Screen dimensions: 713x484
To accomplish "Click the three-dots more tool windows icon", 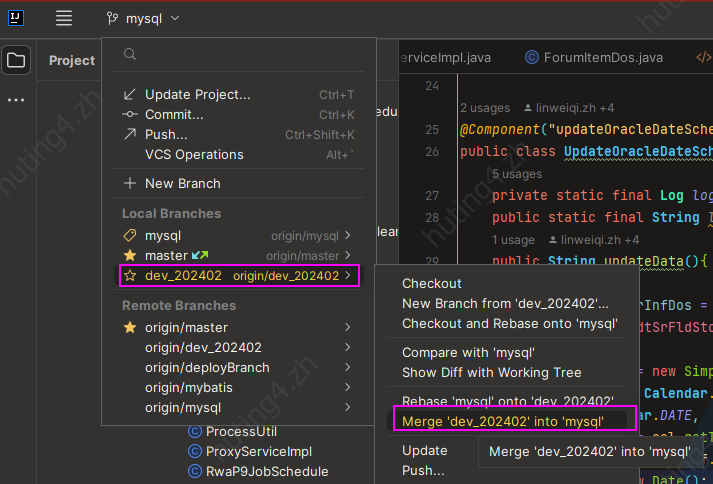I will point(16,100).
